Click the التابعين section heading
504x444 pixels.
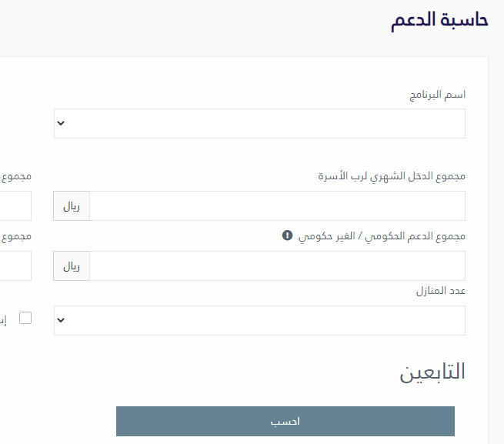[x=432, y=372]
